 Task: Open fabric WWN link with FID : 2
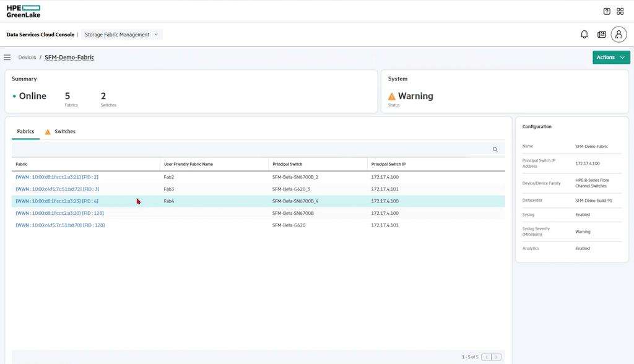pyautogui.click(x=56, y=177)
